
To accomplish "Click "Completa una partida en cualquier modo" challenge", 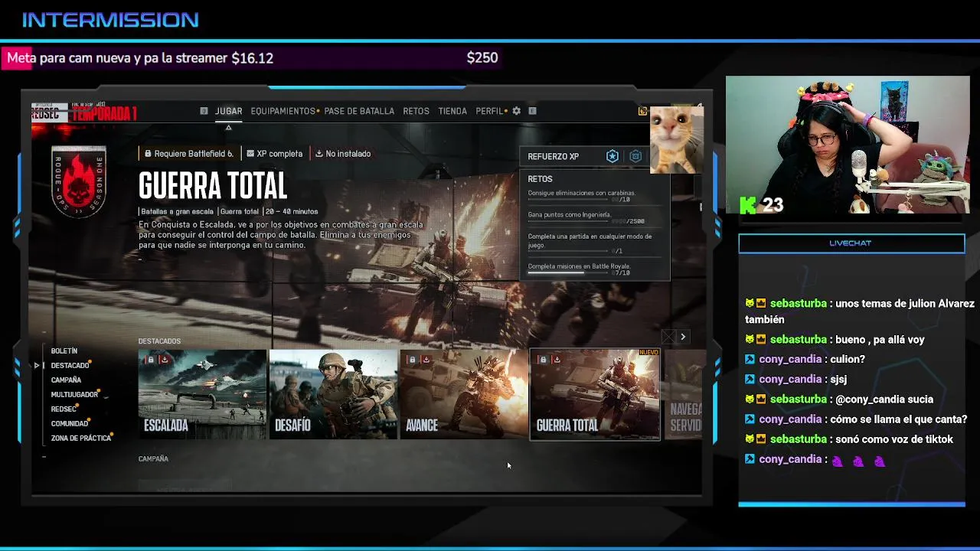I will (590, 241).
